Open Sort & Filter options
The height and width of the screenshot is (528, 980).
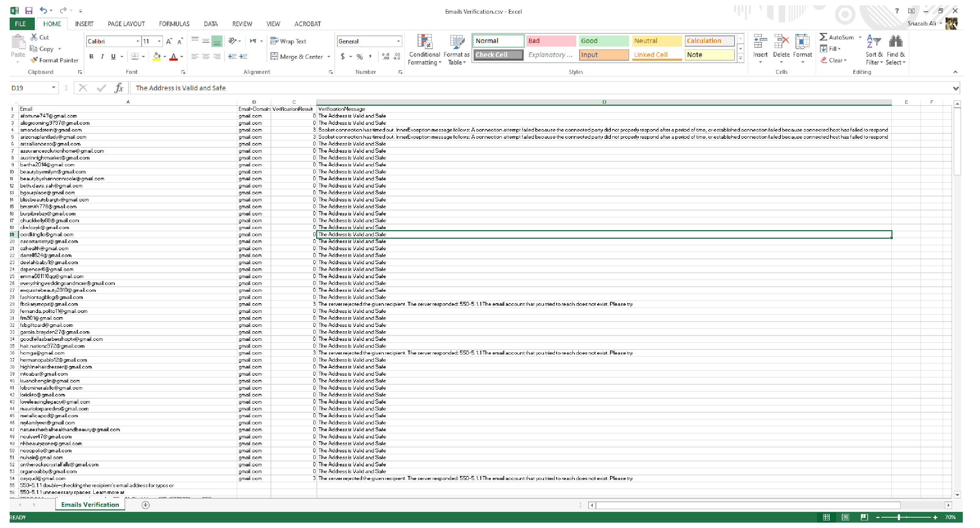[873, 49]
